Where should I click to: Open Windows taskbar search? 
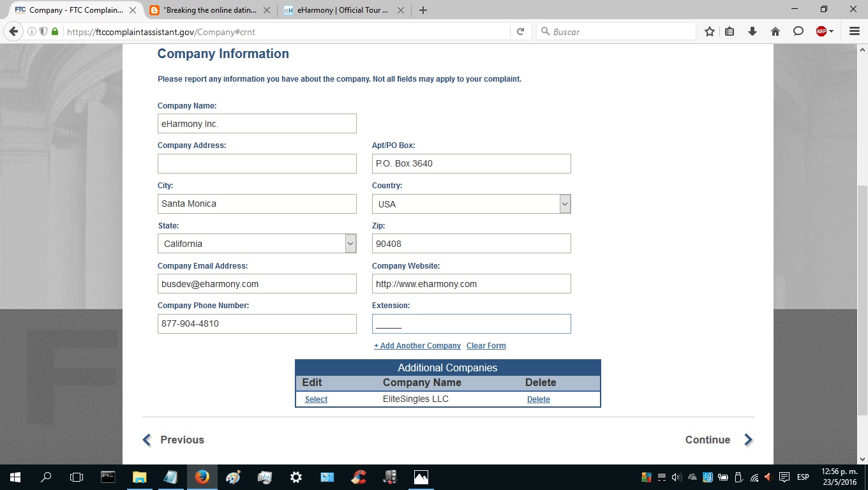(x=46, y=477)
